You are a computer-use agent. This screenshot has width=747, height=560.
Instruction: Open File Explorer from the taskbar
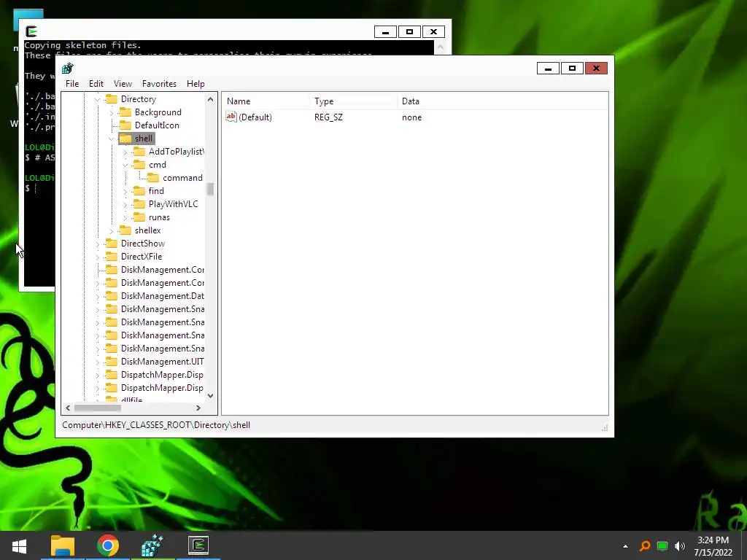(63, 545)
